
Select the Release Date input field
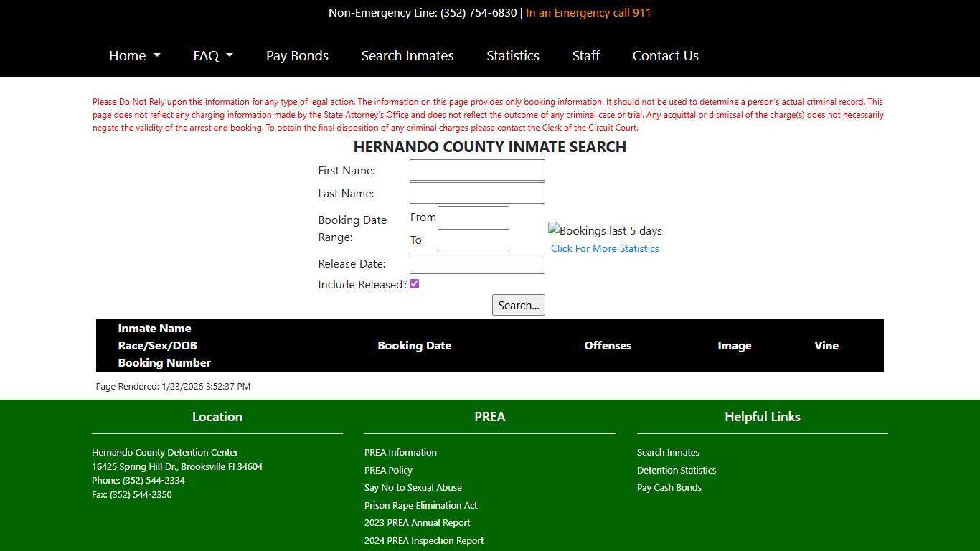click(476, 263)
